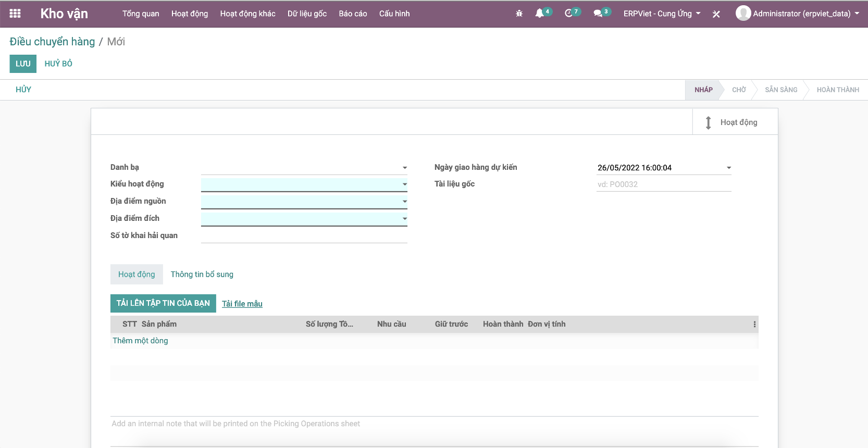Switch to the Thông tin bổ sung tab
868x448 pixels.
tap(202, 275)
